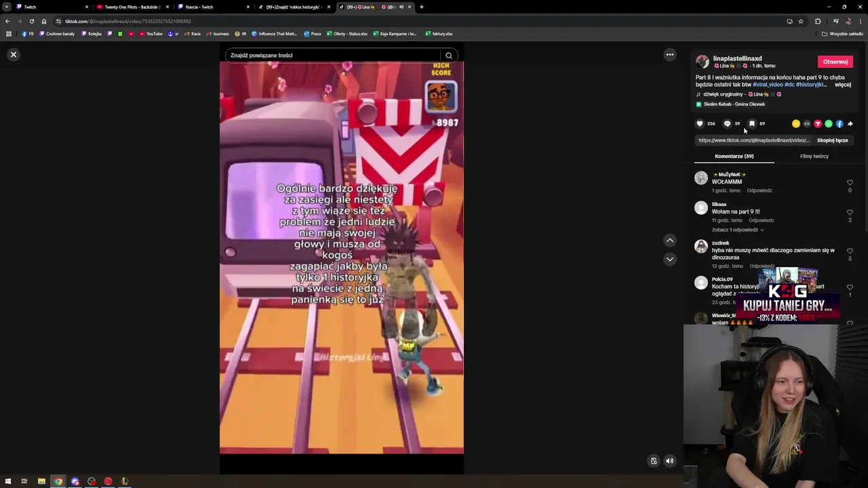This screenshot has height=488, width=868.
Task: Open the browser extensions puzzle icon
Action: point(817,21)
